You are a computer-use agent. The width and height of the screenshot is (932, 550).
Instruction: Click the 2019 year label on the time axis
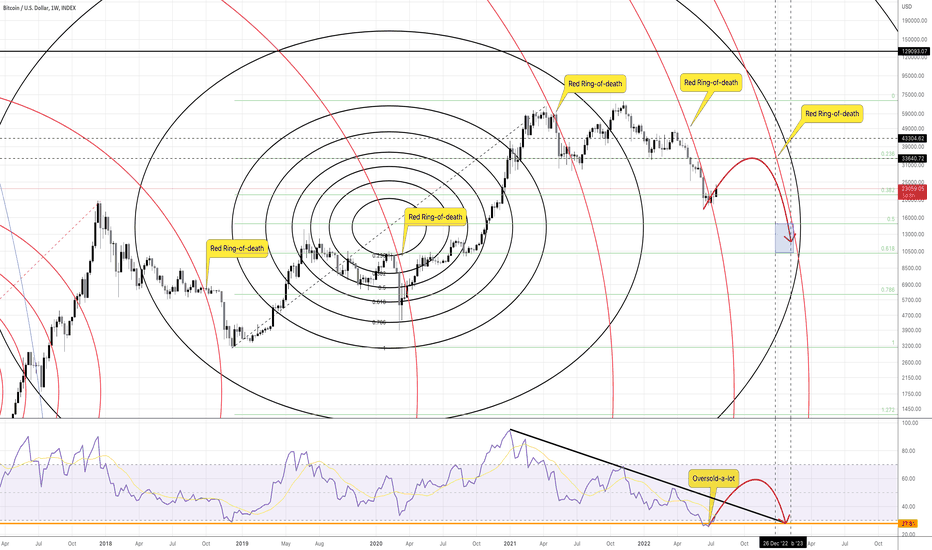tap(241, 543)
